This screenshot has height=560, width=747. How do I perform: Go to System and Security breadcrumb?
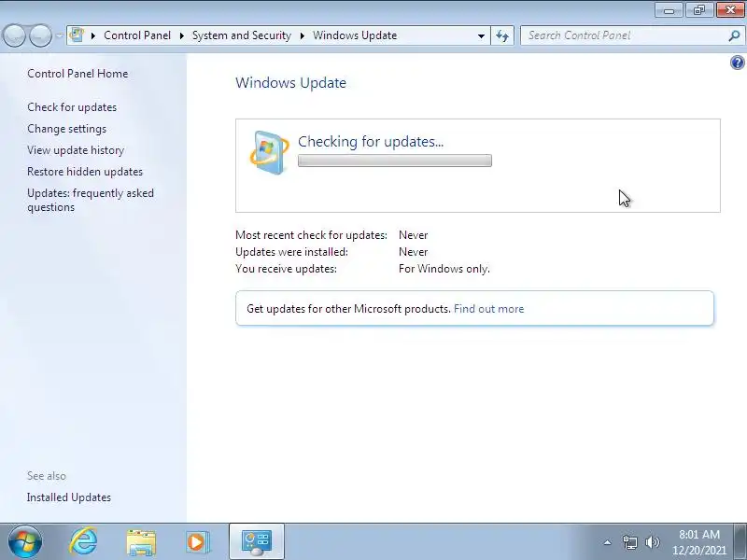[242, 35]
